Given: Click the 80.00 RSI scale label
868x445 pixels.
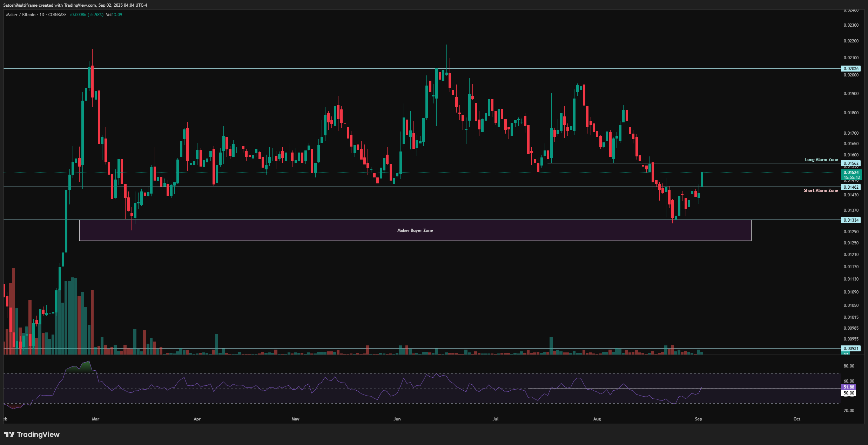Looking at the screenshot, I should tap(849, 366).
